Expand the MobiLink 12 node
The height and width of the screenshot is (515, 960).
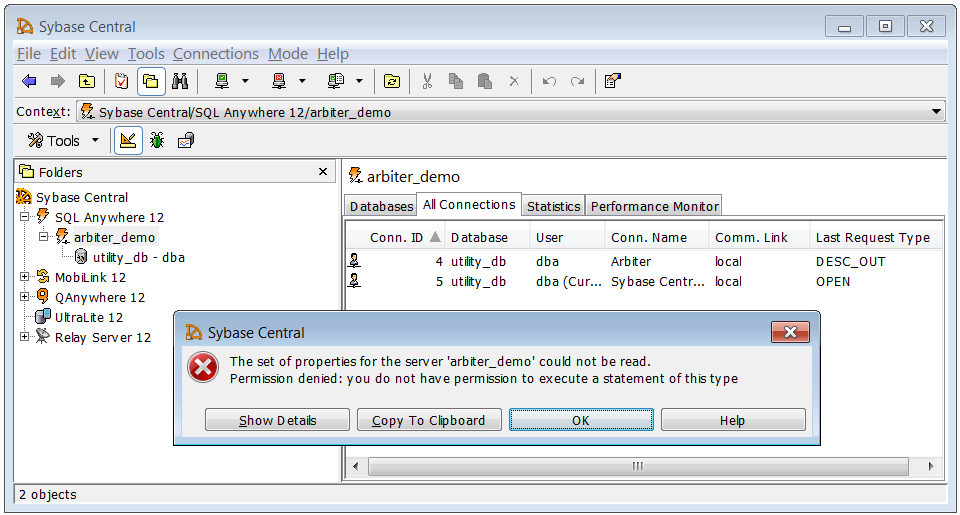(x=24, y=277)
